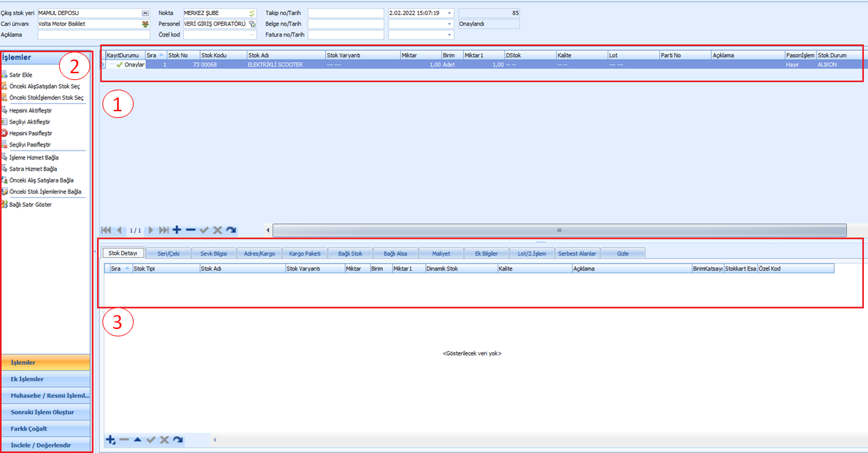Click Önceki Alış Satışlara Bağla action
The width and height of the screenshot is (868, 453).
[41, 180]
